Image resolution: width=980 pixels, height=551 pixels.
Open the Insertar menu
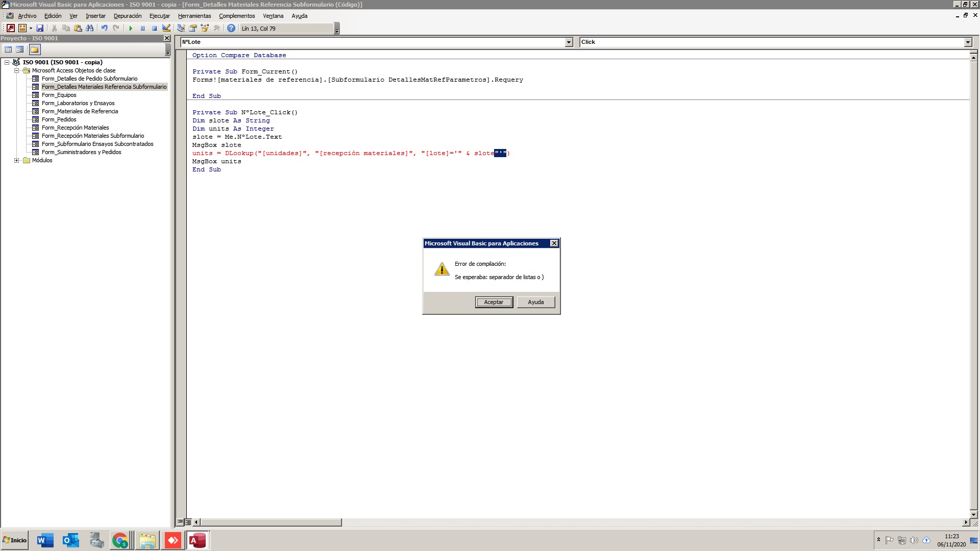click(x=95, y=16)
